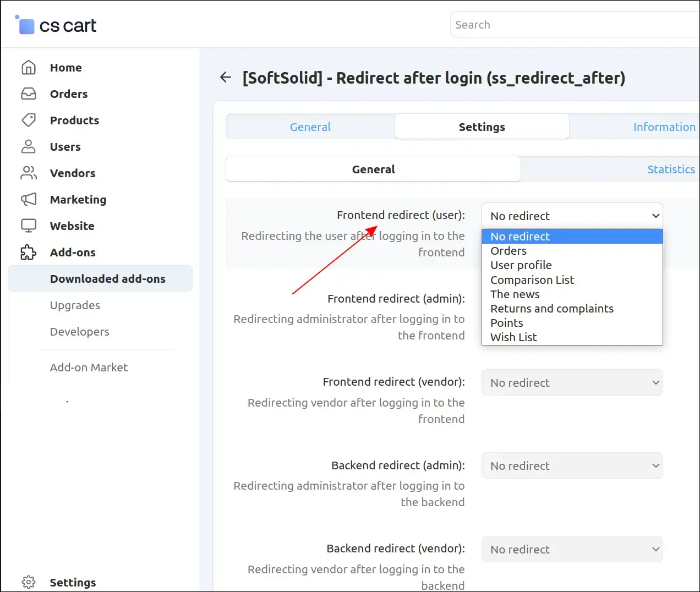Click the Users person icon
The image size is (700, 592).
[x=29, y=146]
